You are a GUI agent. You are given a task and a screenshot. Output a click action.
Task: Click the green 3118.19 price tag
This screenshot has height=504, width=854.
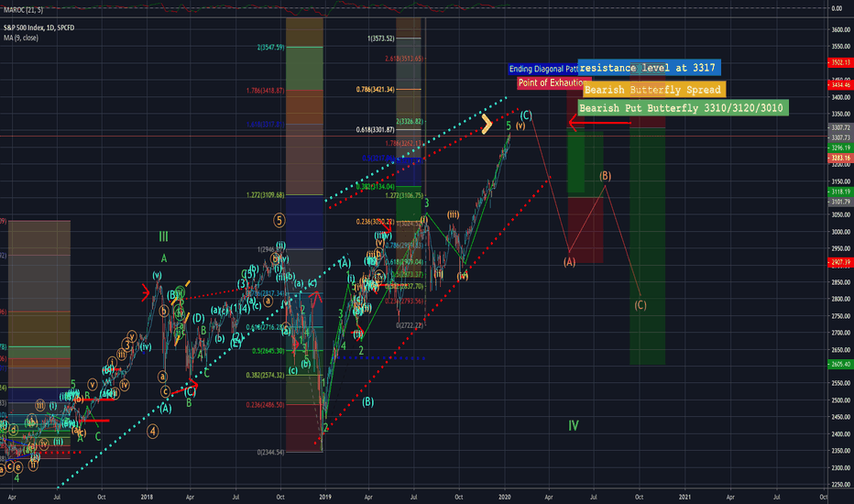click(840, 192)
